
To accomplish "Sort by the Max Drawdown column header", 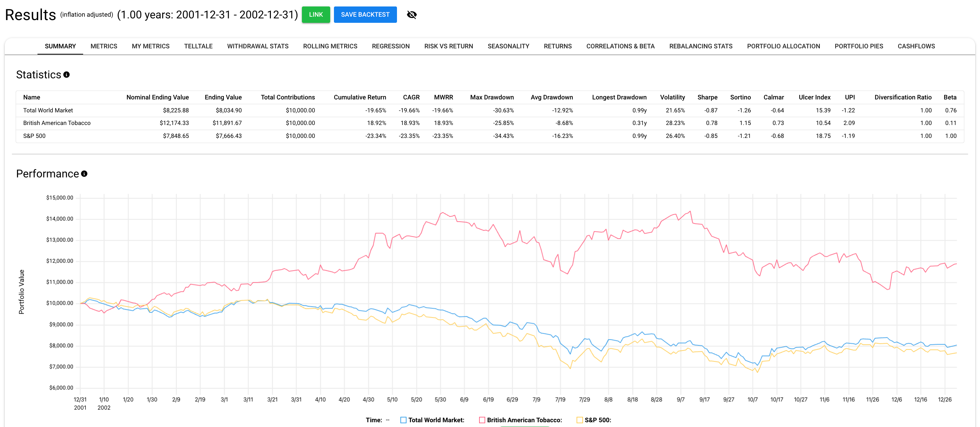I will click(491, 97).
